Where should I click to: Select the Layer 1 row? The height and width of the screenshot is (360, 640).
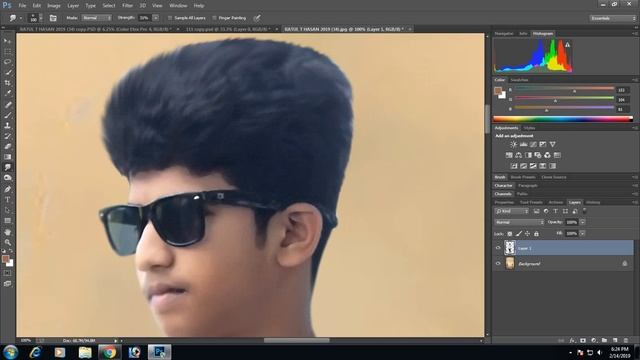[563, 248]
